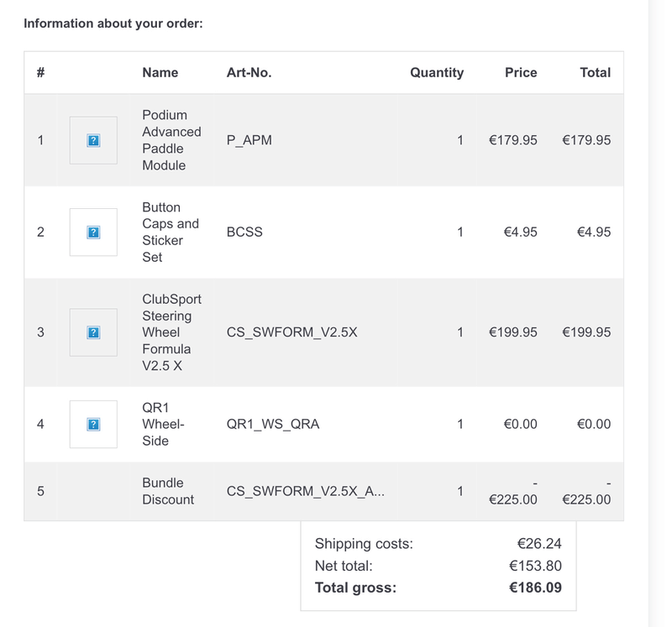Screen dimensions: 672x627
Task: Select the ClubSport Steering Wheel Formula V2.5 X name
Action: 171,332
